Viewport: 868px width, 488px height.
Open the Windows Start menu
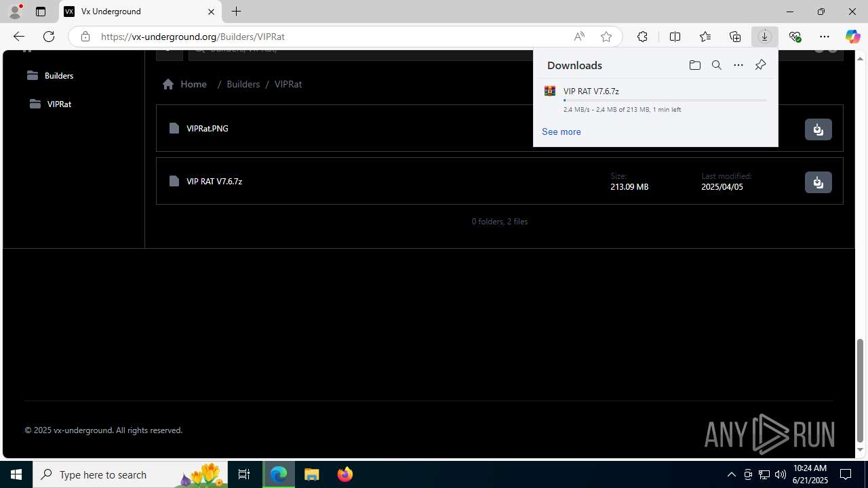[16, 474]
